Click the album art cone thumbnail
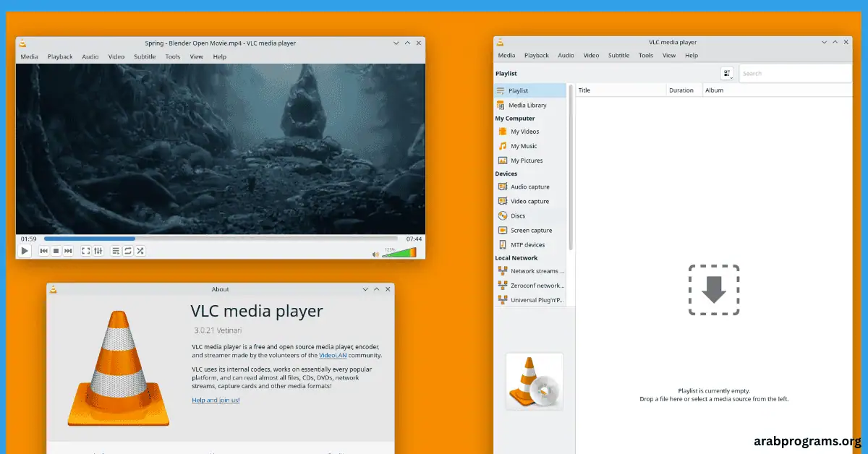Screen dimensions: 868x454 [x=535, y=381]
